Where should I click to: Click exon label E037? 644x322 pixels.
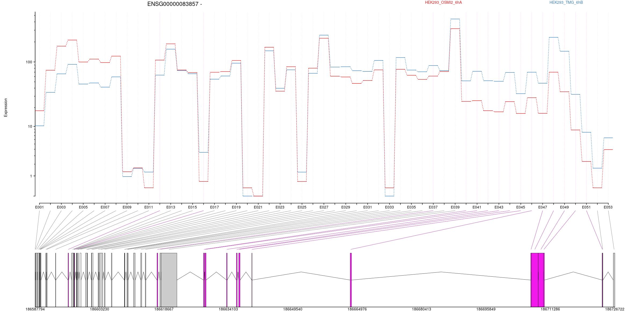(433, 207)
